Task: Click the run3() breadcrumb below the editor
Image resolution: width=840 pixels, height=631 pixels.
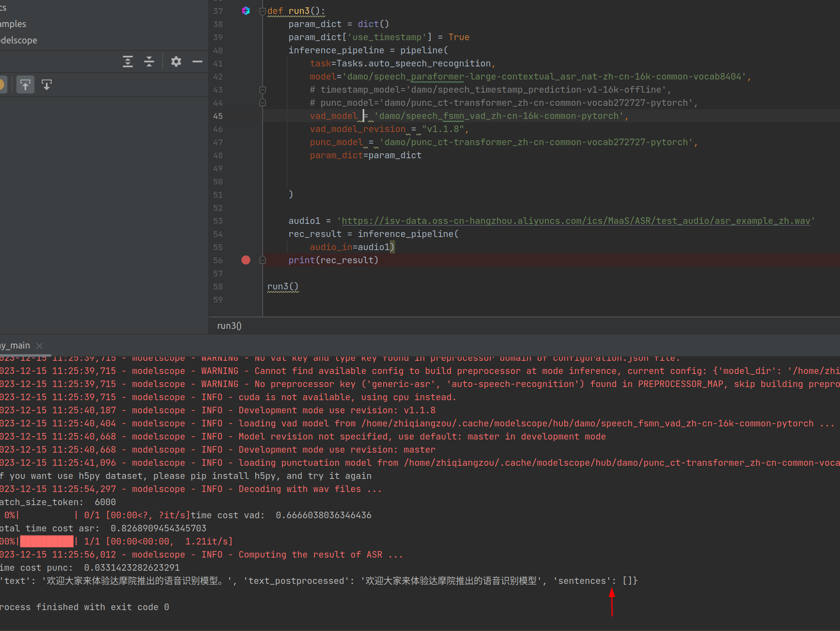Action: click(229, 326)
